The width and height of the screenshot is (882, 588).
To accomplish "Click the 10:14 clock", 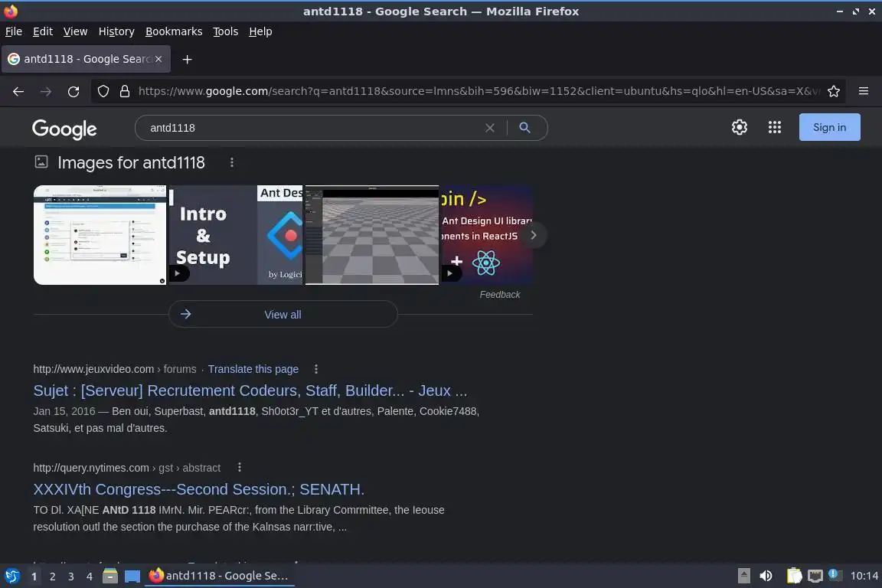I will [864, 576].
